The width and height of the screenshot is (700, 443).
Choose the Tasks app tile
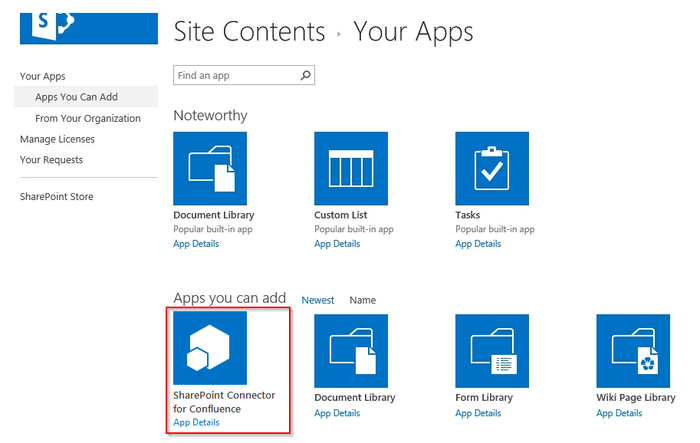[x=492, y=167]
